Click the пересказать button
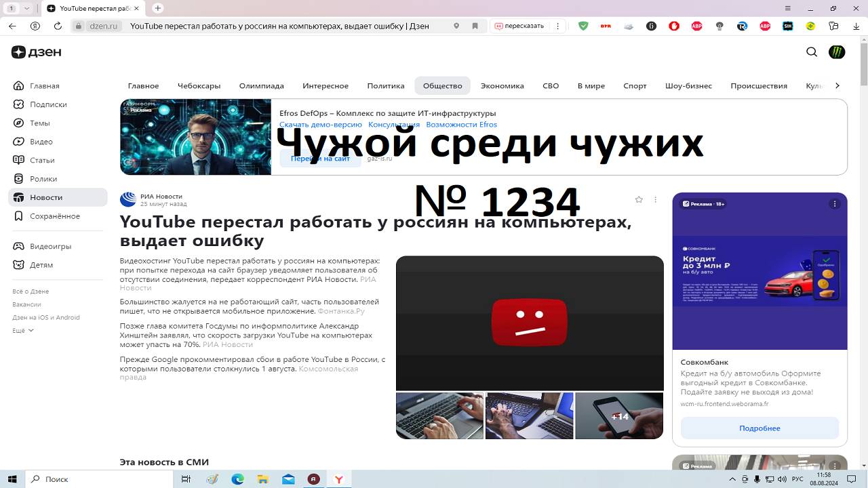The width and height of the screenshot is (868, 488). tap(519, 26)
